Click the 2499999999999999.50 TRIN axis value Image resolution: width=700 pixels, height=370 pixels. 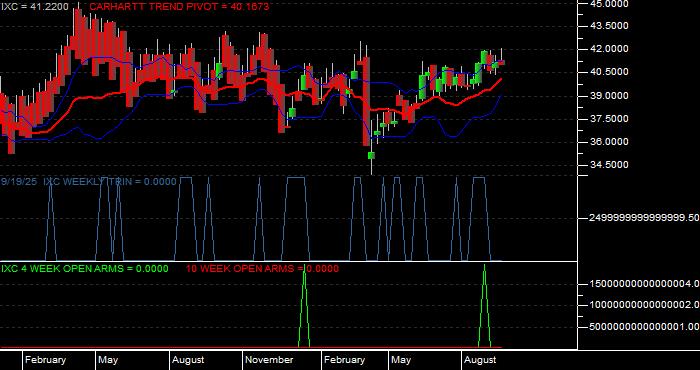coord(644,218)
